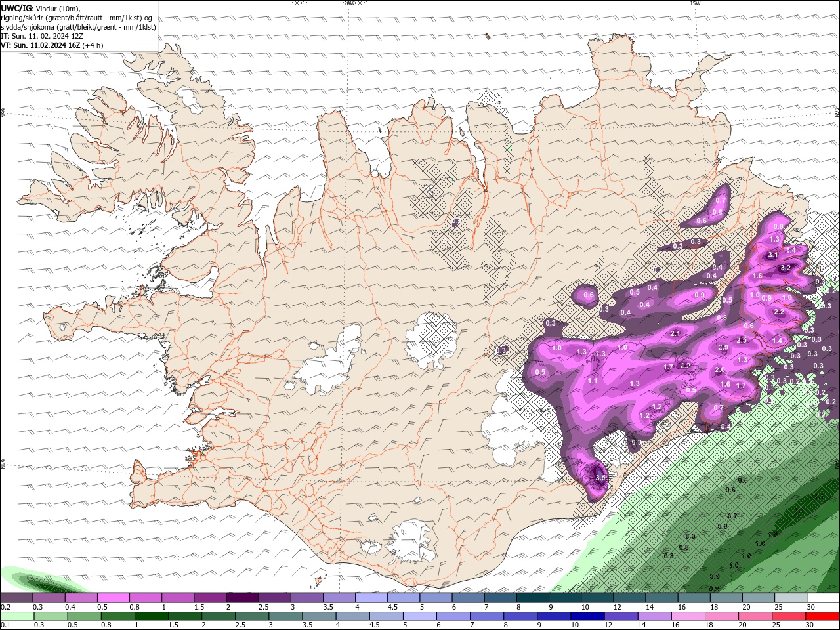
Task: Click the white Mýrdalsjökull glacier near south coast
Action: (x=411, y=541)
